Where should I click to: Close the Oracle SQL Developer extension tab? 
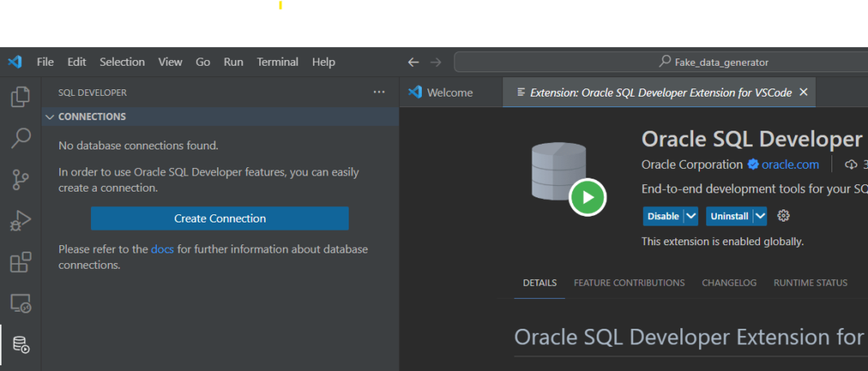(804, 92)
